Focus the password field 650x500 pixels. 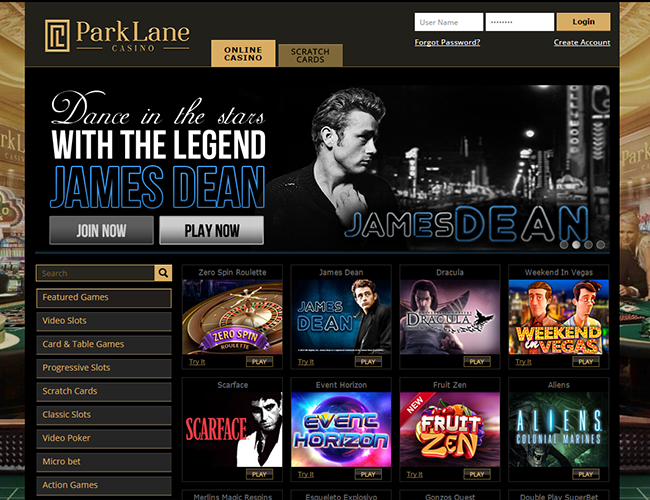520,22
